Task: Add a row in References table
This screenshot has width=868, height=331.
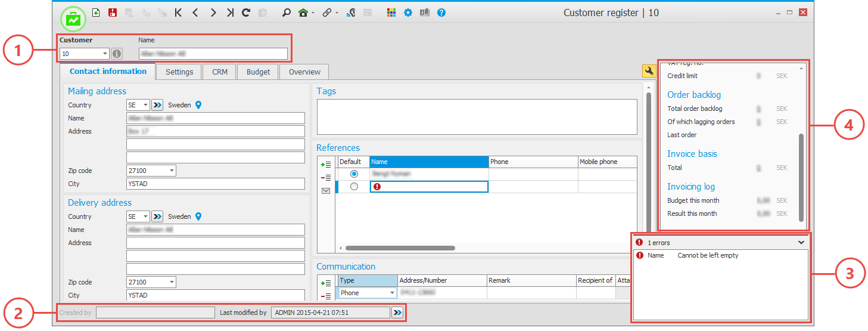Action: (x=326, y=165)
